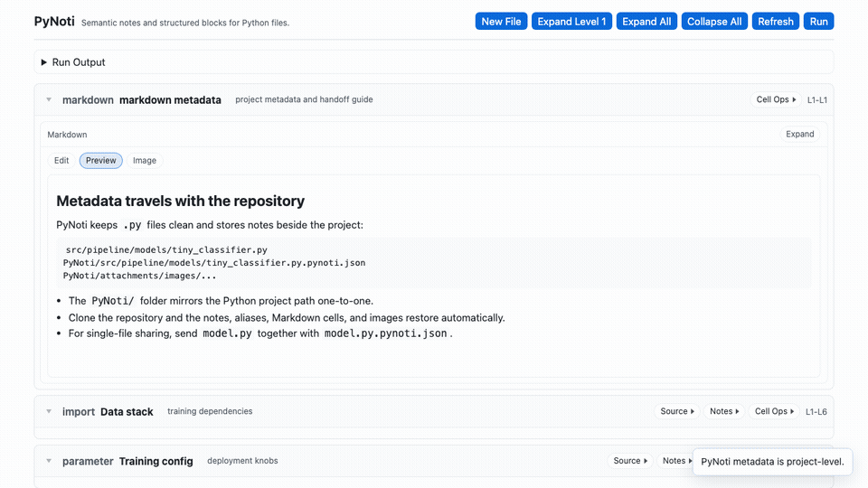Viewport: 868px width, 488px height.
Task: Click the 'deployment knobs' description
Action: click(x=242, y=461)
